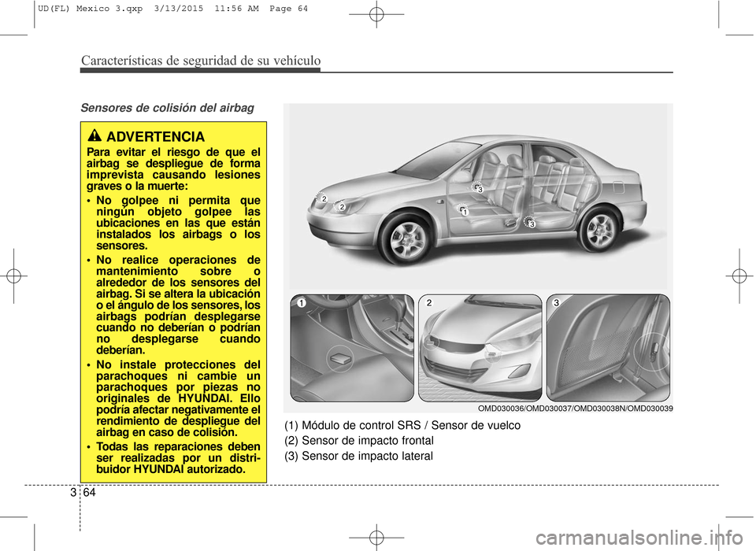756x551 pixels.
Task: Click callout number 1 on the car diagram
Action: 465,212
